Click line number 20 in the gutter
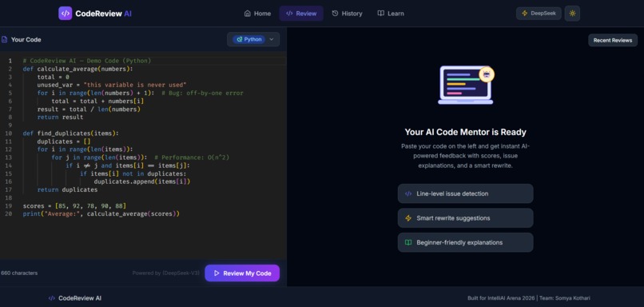644x307 pixels. 9,214
